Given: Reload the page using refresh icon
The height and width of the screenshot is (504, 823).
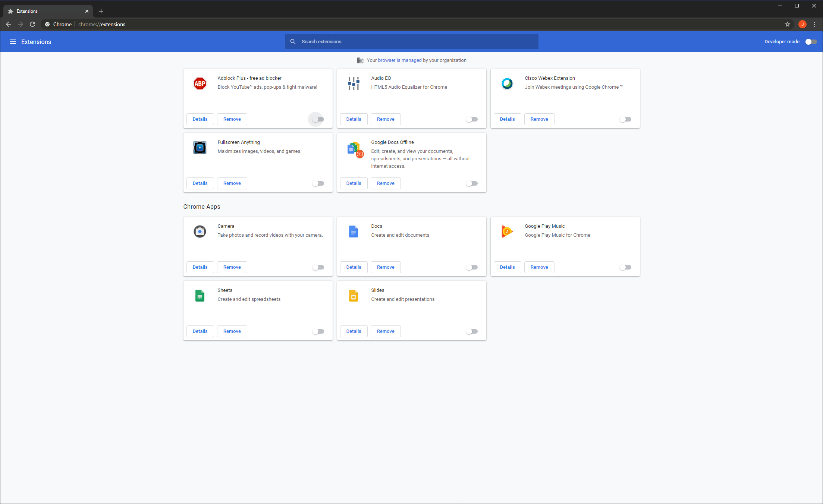Looking at the screenshot, I should [32, 24].
